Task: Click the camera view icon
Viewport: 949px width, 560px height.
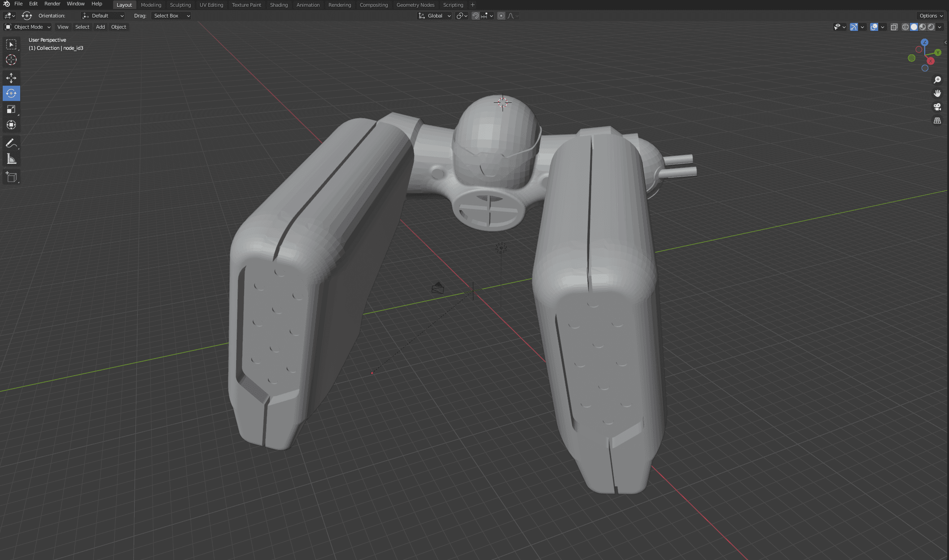Action: [937, 107]
